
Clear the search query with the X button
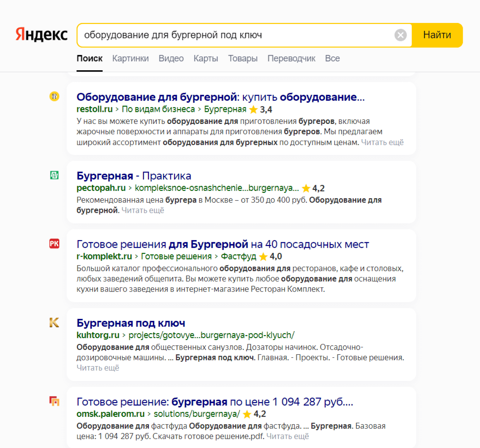click(x=401, y=34)
